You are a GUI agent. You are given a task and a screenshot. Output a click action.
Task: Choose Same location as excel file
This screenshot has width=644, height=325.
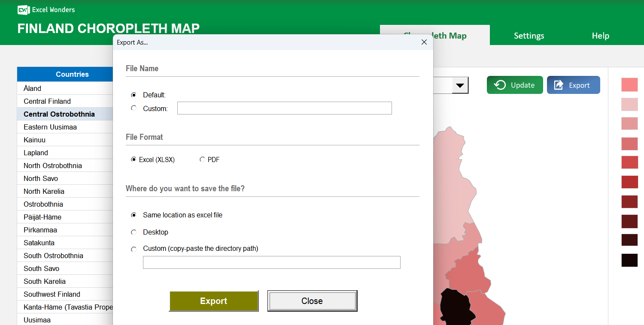pos(134,215)
